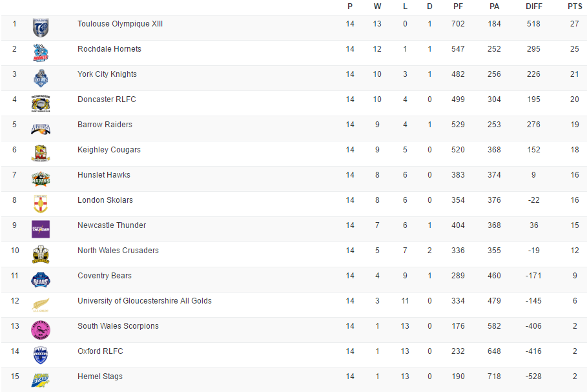Click the Doncaster RLFC team badge

pyautogui.click(x=41, y=103)
